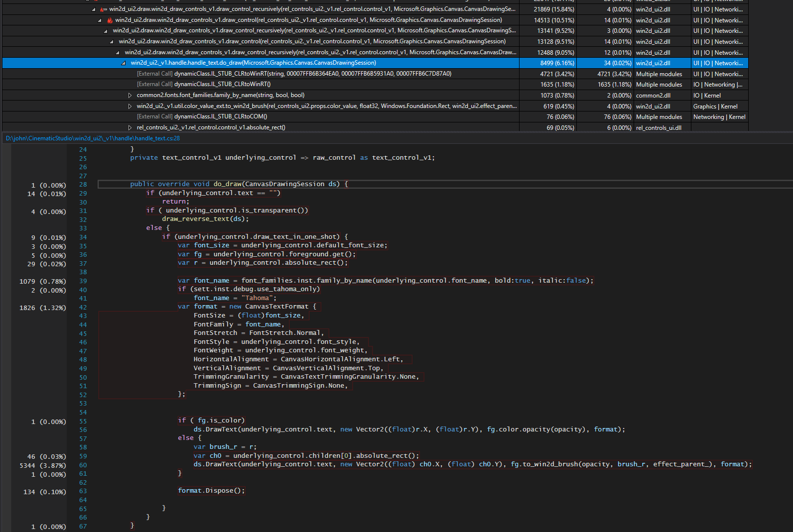Click the private text_control_v1 underlying_control line
Viewport: 793px width, 532px height.
pyautogui.click(x=282, y=158)
